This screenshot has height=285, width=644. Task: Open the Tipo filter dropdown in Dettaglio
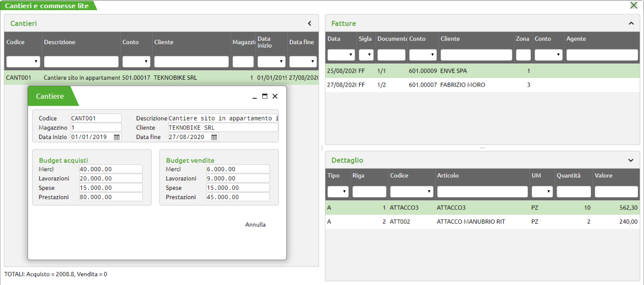pos(344,192)
